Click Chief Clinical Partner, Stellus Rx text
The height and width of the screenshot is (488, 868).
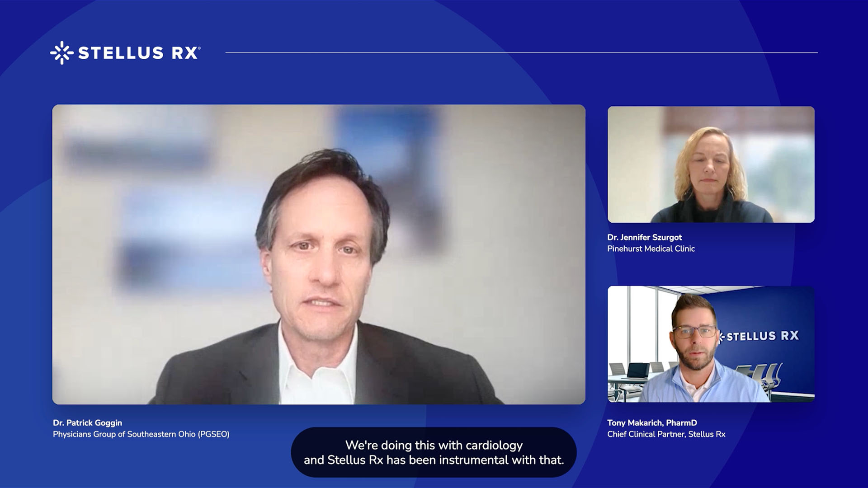(666, 434)
